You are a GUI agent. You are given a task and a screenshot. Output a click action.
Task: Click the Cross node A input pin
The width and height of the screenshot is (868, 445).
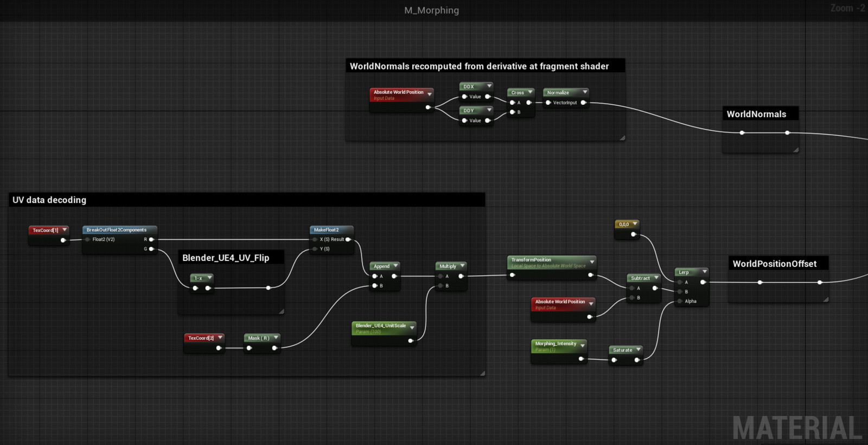512,103
